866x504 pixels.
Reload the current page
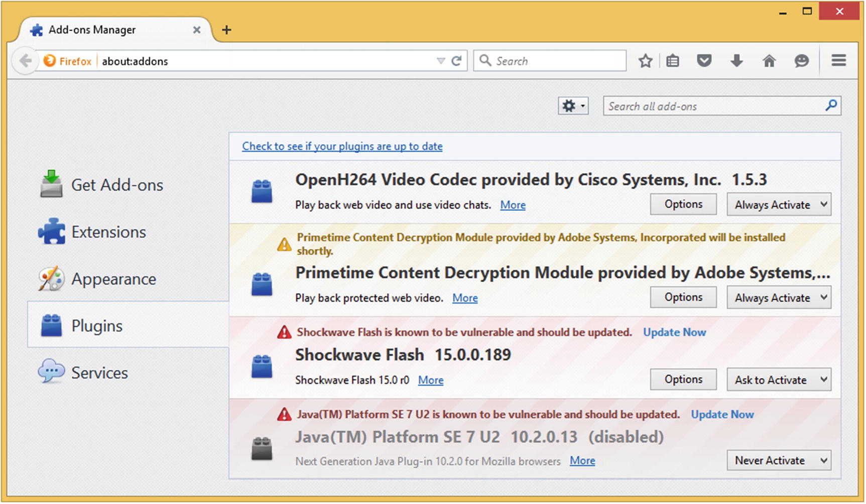pos(456,61)
